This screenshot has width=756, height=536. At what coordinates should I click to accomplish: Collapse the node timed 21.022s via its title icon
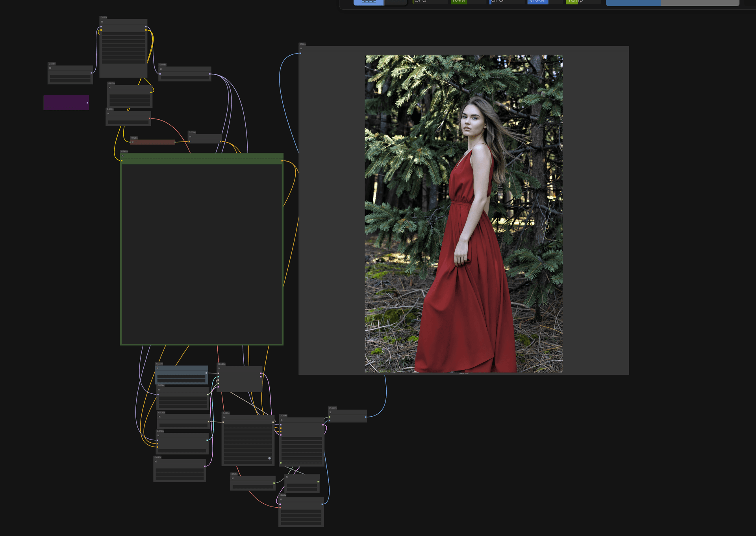(330, 412)
